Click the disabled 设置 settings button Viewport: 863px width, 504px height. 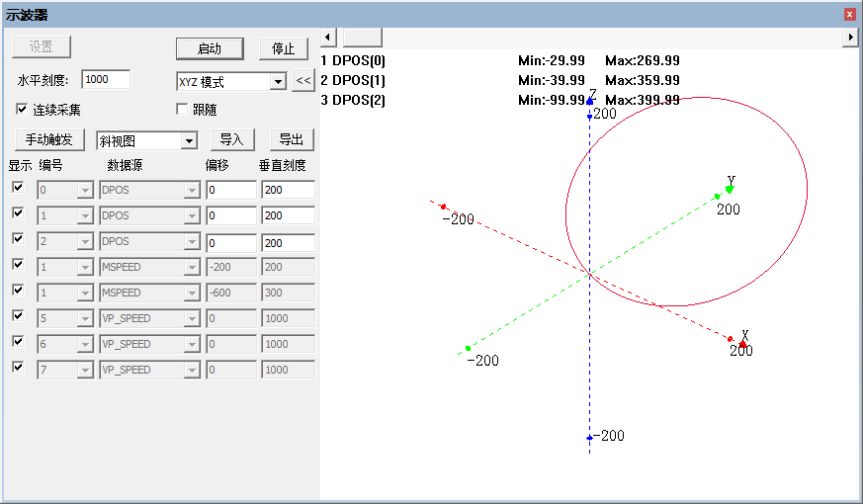[x=42, y=46]
